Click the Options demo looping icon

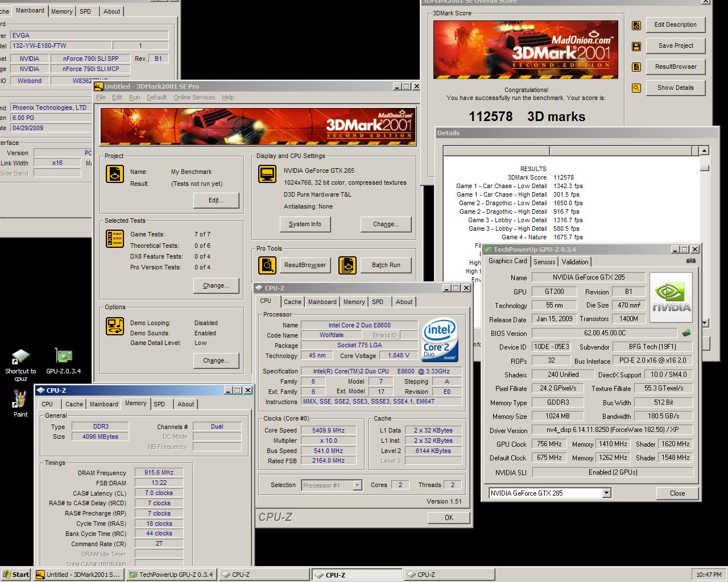point(115,326)
